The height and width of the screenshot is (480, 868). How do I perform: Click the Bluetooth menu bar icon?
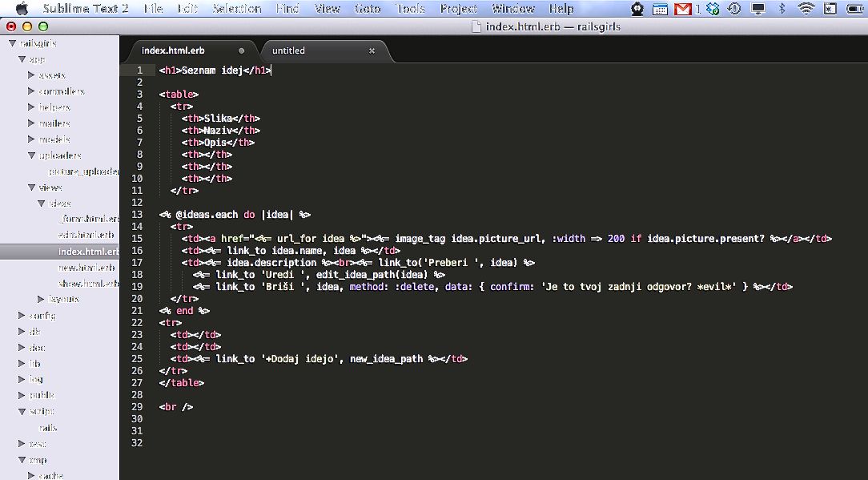point(782,9)
